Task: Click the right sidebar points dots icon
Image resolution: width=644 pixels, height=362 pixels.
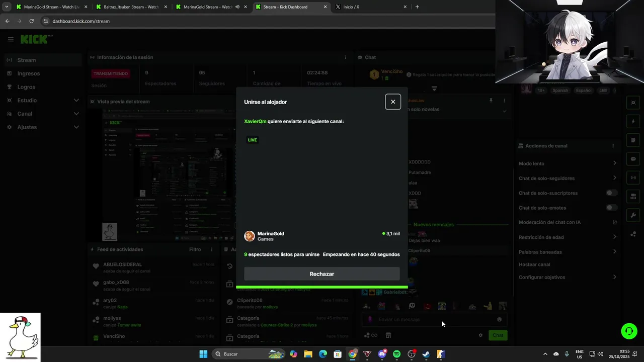Action: pyautogui.click(x=633, y=234)
